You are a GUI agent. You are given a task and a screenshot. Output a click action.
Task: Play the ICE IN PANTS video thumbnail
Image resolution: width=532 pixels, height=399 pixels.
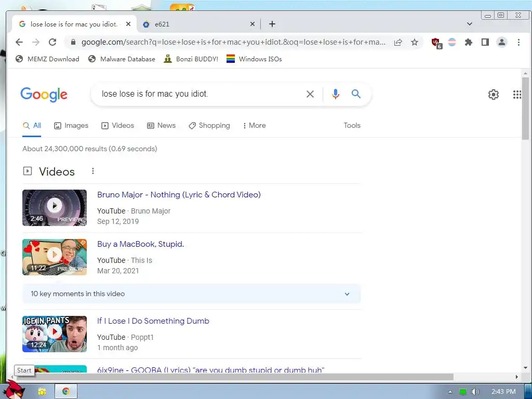point(55,334)
